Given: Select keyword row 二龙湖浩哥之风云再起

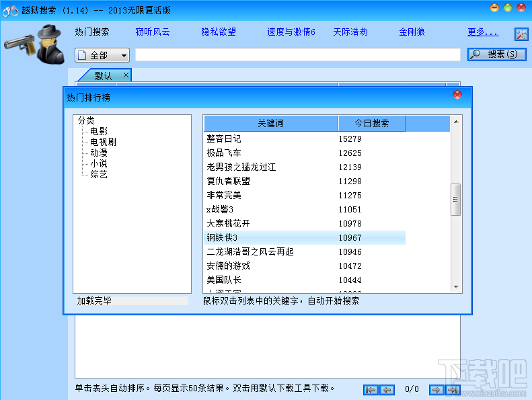Looking at the screenshot, I should tap(305, 251).
